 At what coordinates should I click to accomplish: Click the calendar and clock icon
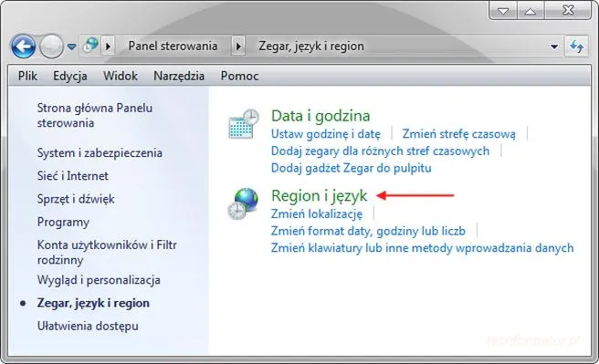click(x=244, y=123)
